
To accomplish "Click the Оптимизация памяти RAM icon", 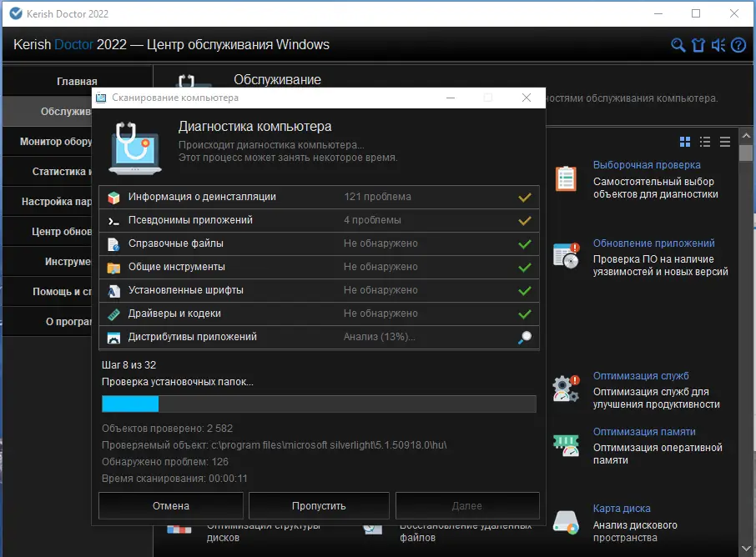I will coord(566,445).
